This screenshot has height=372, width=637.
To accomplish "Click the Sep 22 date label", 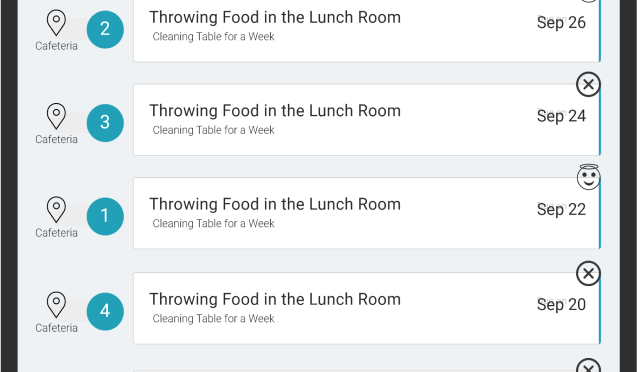I will [561, 210].
